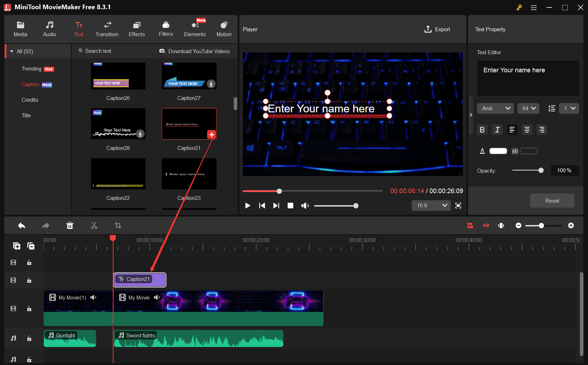Screen dimensions: 588x365
Task: Open the Arial font dropdown
Action: [x=495, y=108]
